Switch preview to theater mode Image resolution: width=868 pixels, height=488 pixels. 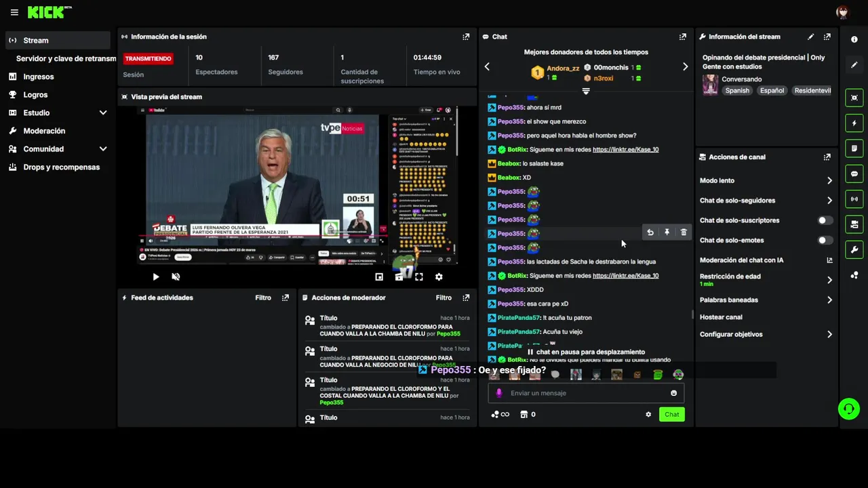click(399, 277)
